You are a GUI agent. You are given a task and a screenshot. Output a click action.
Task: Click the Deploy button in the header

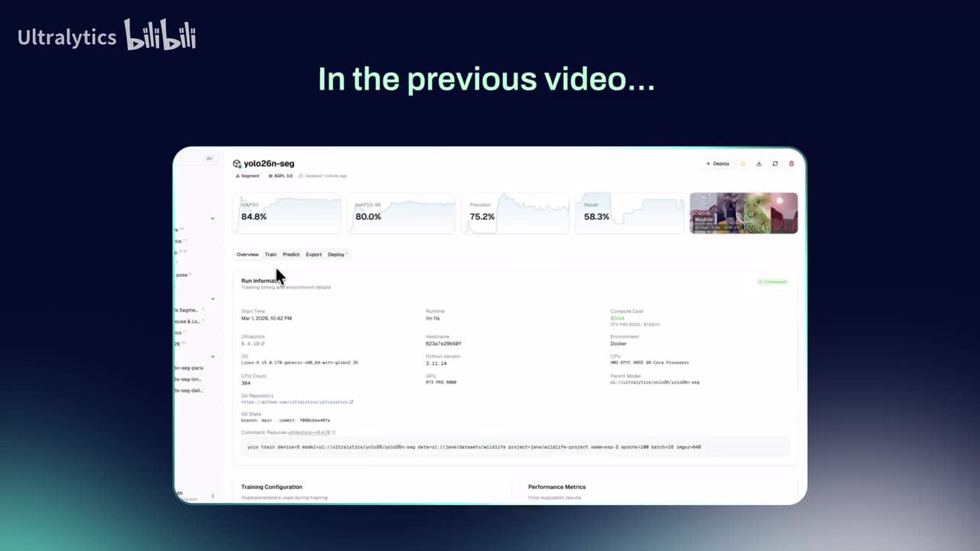717,164
